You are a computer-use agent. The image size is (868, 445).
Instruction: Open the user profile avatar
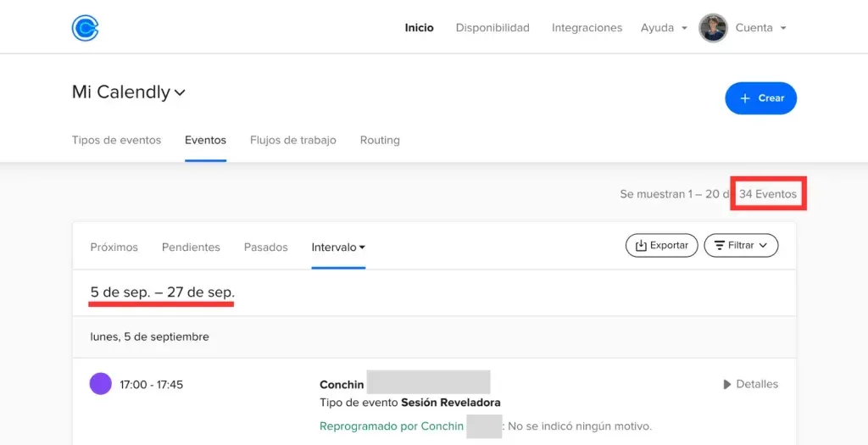(713, 28)
